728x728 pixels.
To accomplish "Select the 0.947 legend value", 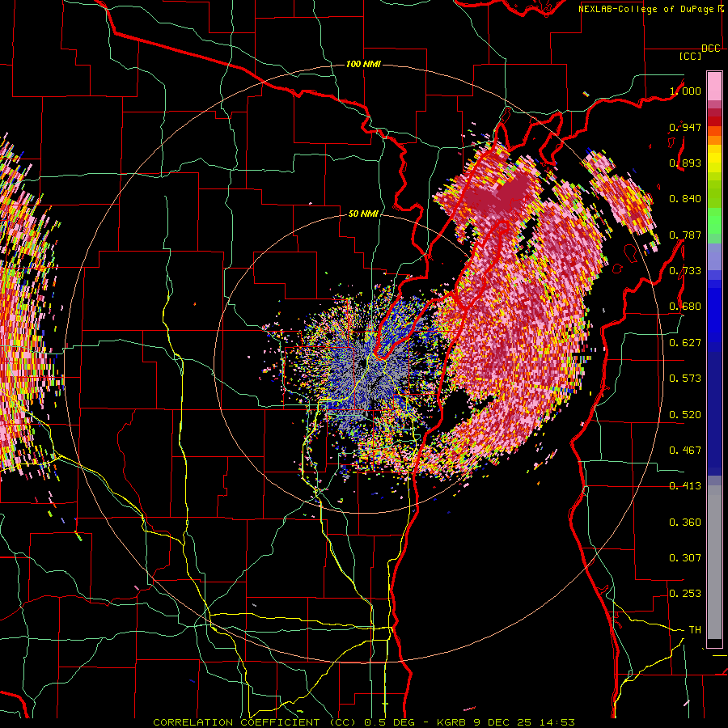I will point(685,127).
